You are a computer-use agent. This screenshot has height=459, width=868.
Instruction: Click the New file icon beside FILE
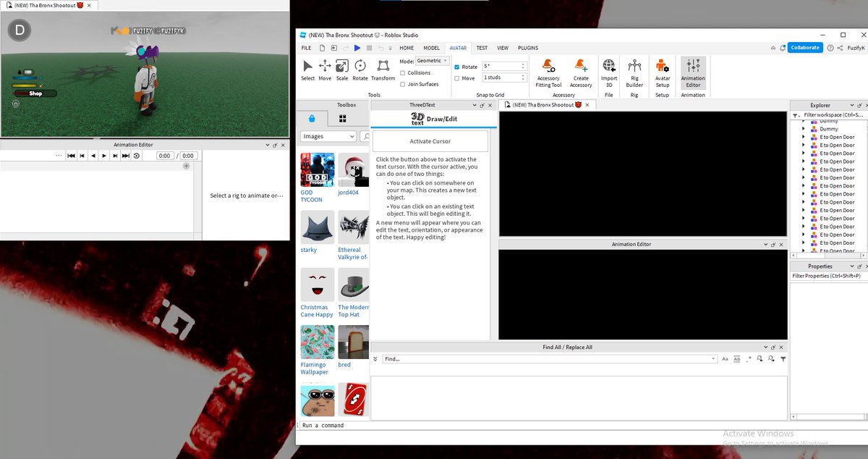(322, 48)
